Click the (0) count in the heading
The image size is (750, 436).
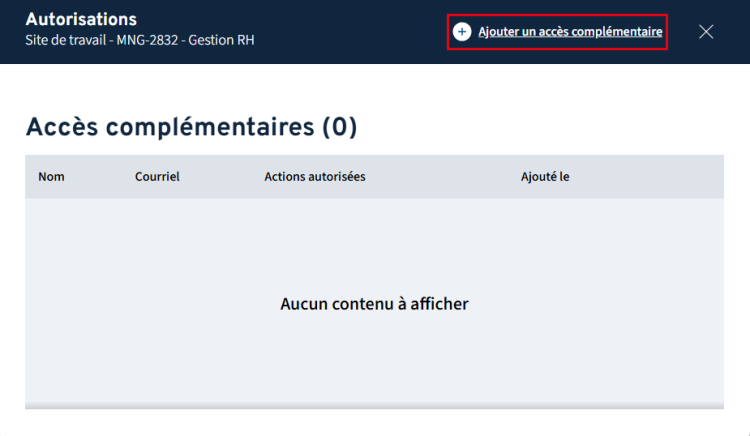pyautogui.click(x=339, y=127)
